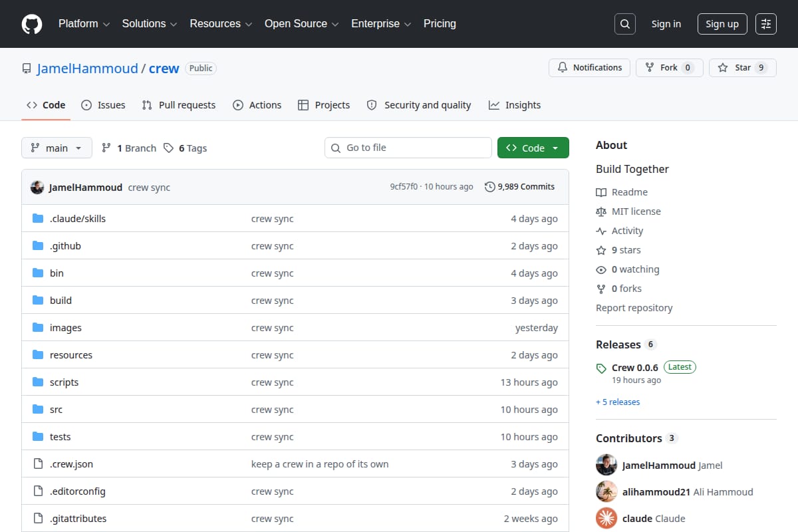
Task: Open the images folder
Action: [x=66, y=328]
